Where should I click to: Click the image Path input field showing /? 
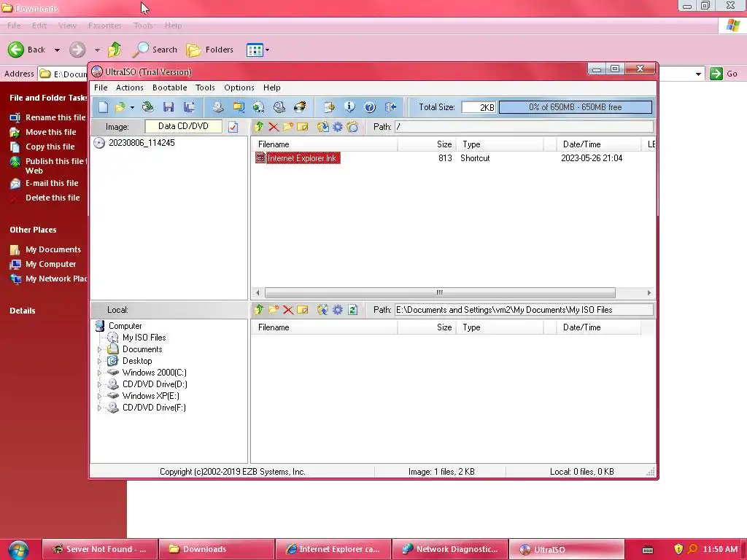point(524,127)
